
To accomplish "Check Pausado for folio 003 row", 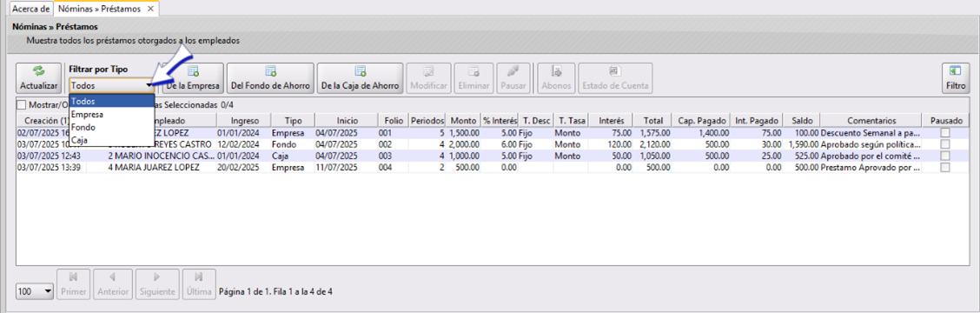I will [946, 156].
